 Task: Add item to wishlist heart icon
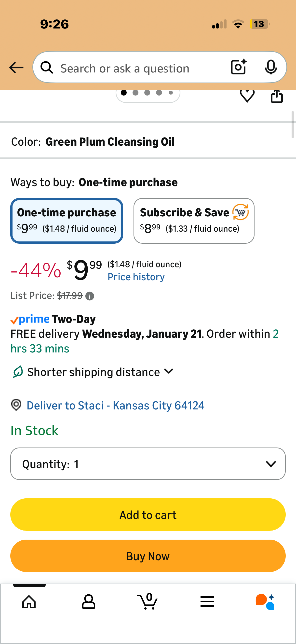tap(247, 96)
